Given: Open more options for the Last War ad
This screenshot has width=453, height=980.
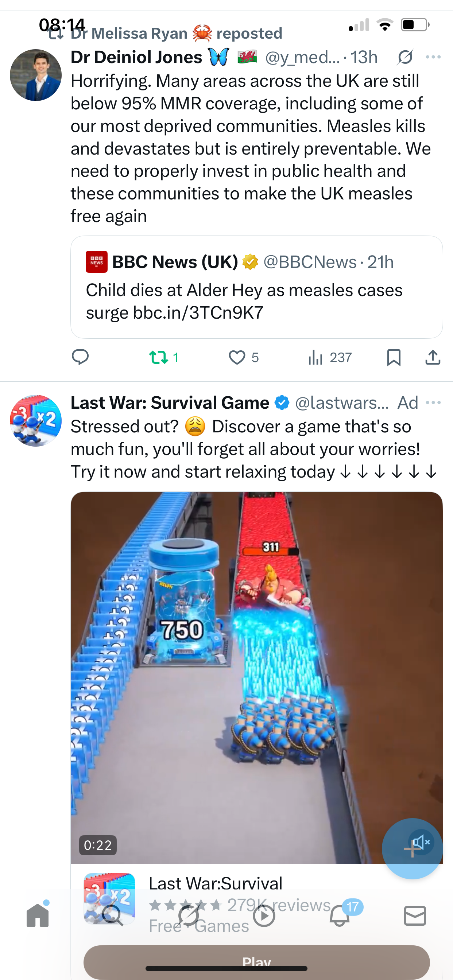Looking at the screenshot, I should click(x=433, y=402).
